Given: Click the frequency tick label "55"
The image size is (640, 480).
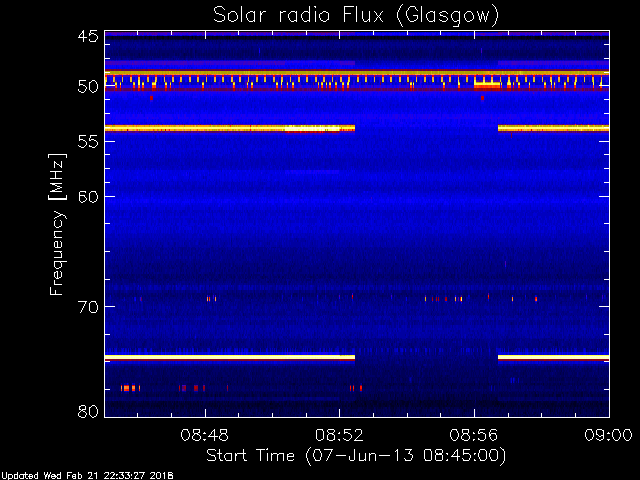Looking at the screenshot, I should 88,142.
